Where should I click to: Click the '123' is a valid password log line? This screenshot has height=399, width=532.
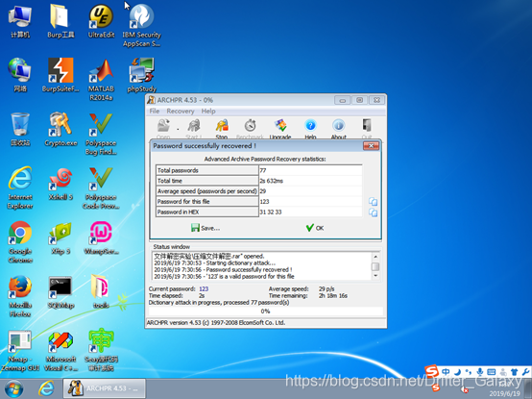click(x=224, y=276)
